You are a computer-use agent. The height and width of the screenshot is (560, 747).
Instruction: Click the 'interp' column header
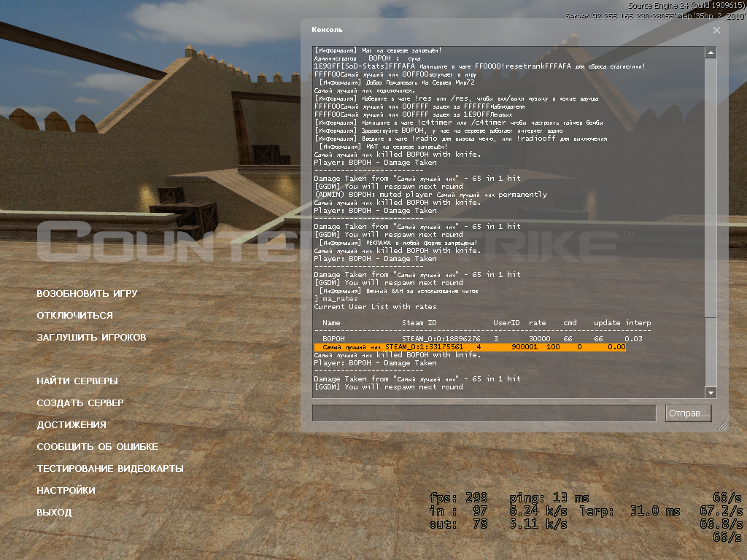click(x=638, y=323)
